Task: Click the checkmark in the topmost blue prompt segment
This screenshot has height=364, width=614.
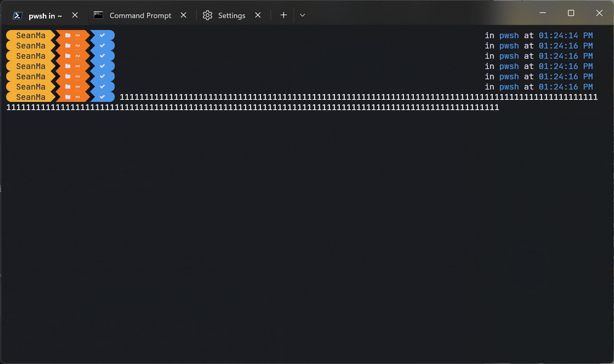Action: pyautogui.click(x=102, y=35)
